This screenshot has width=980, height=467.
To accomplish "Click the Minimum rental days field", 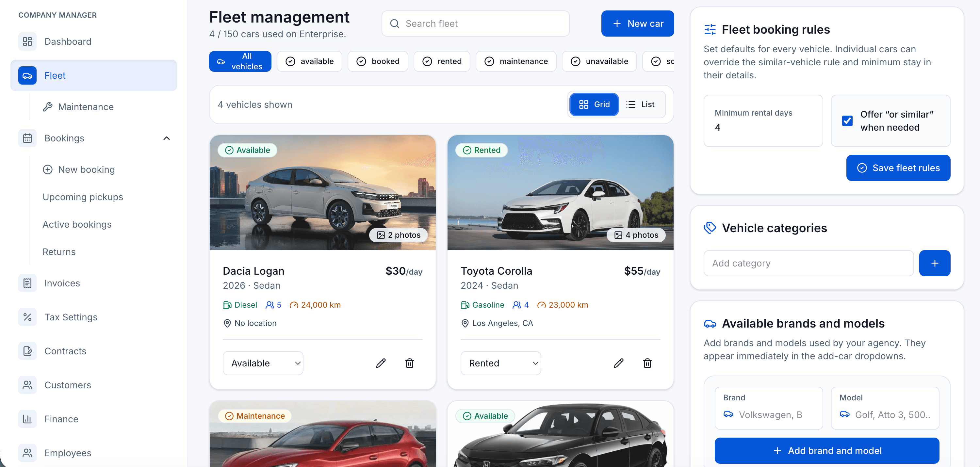I will pos(763,121).
